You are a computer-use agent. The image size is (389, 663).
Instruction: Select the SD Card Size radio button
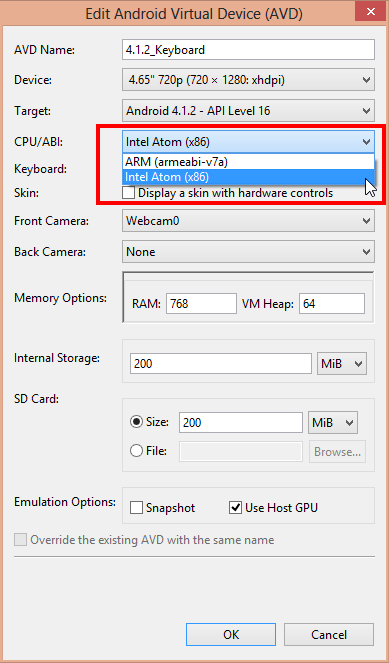click(x=137, y=422)
